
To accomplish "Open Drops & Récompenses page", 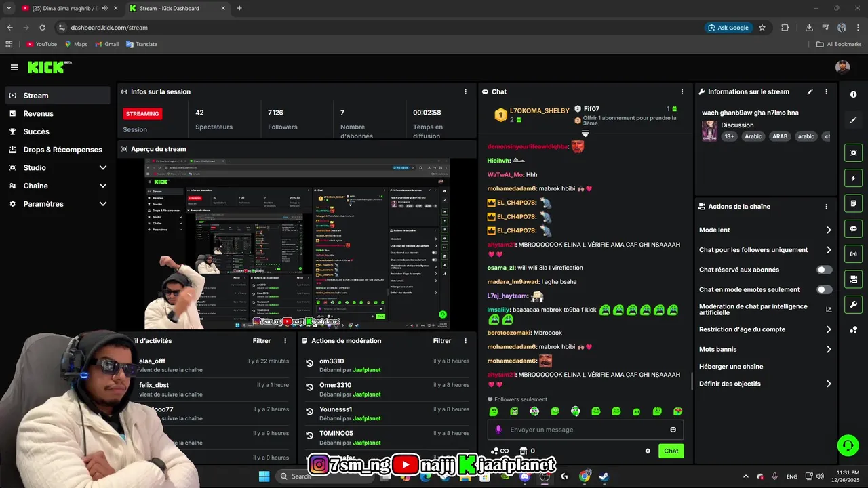I will 58,150.
